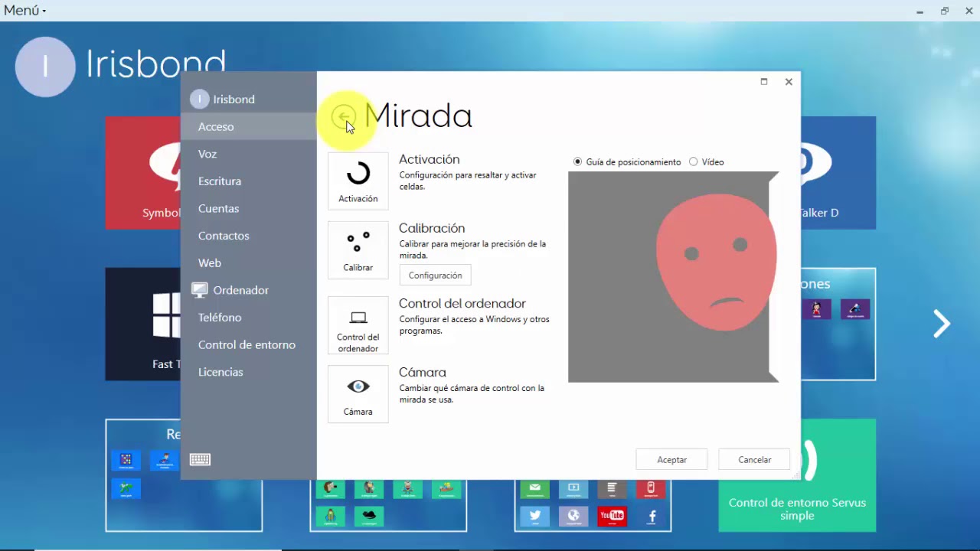This screenshot has height=551, width=980.
Task: Select Escritura in the settings sidebar
Action: [x=249, y=181]
